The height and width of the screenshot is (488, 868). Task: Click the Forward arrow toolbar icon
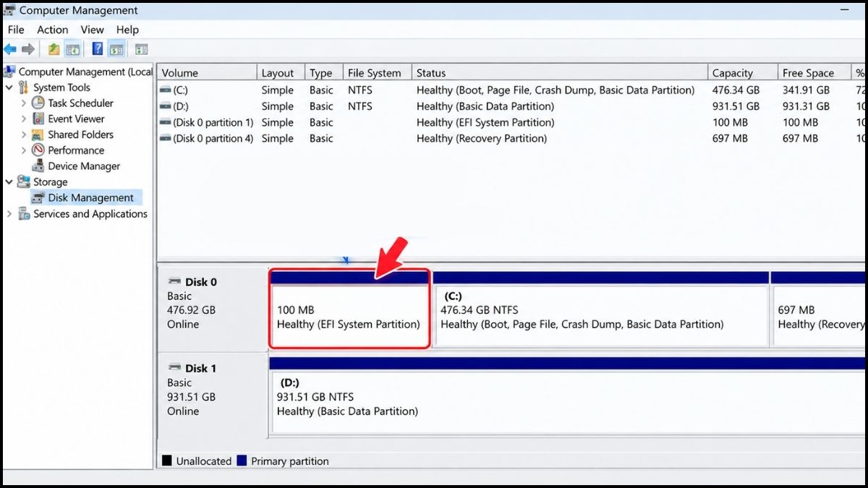pyautogui.click(x=28, y=49)
